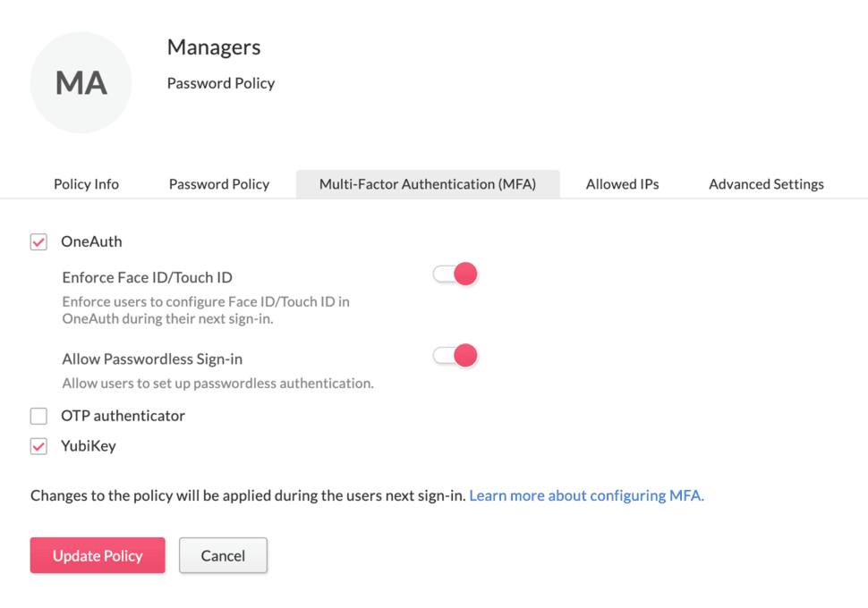868x608 pixels.
Task: Uncheck the YubiKey checkbox
Action: (38, 445)
